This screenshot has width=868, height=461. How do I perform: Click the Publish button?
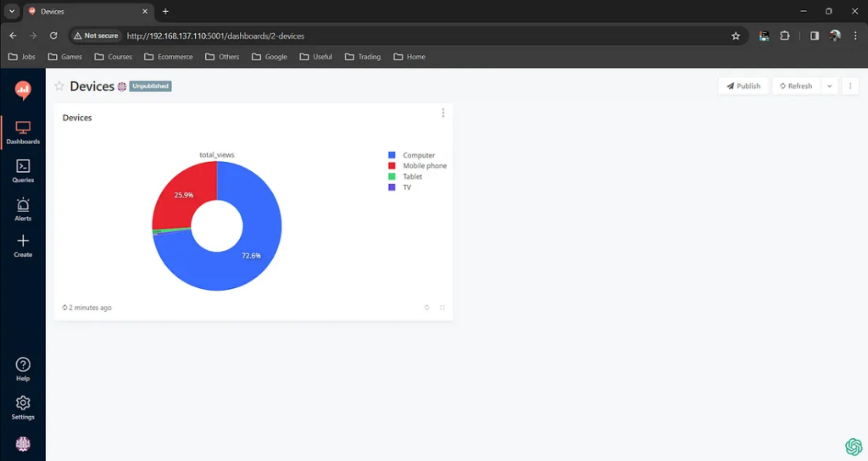click(x=743, y=86)
